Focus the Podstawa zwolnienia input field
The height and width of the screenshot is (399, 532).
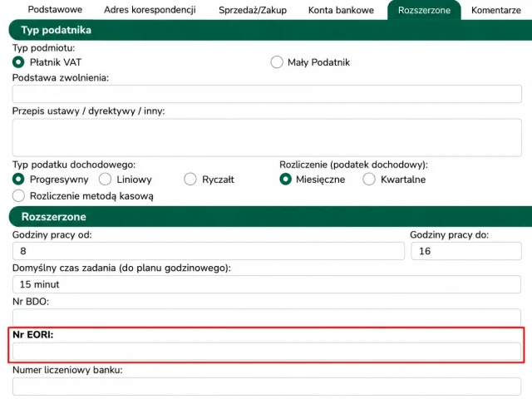[x=267, y=94]
